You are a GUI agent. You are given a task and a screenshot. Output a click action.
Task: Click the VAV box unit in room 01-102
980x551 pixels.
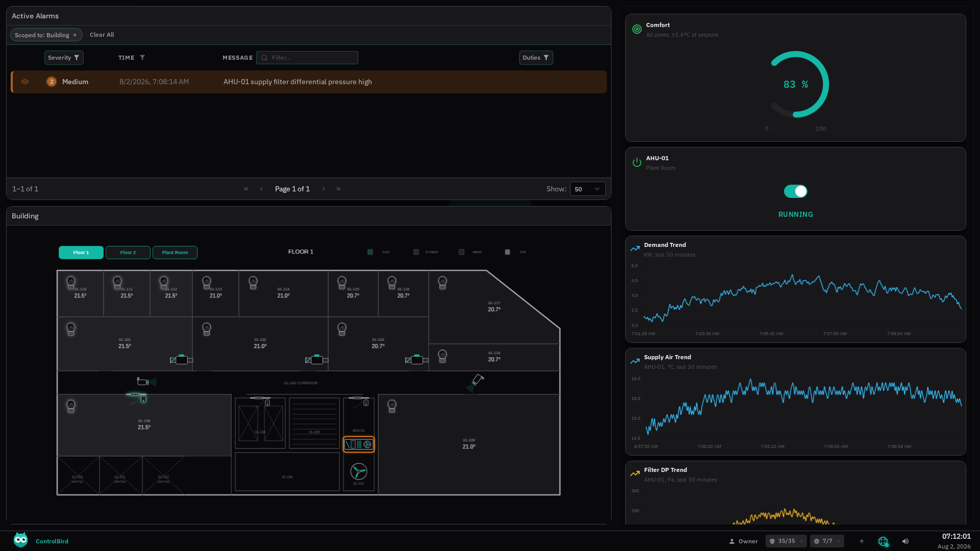(316, 360)
